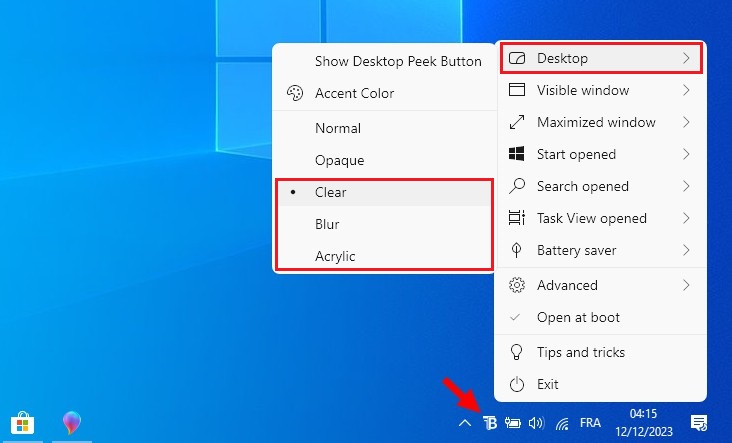Open the Microsoft Store taskbar icon
732x443 pixels.
20,423
